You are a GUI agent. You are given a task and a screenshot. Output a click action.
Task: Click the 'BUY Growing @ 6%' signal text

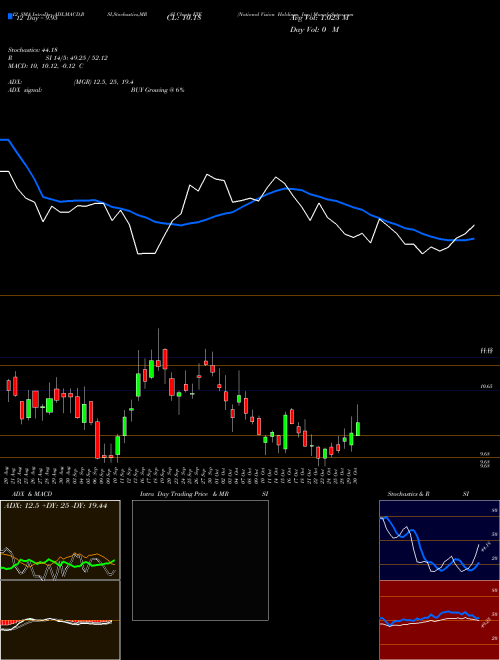pyautogui.click(x=157, y=90)
